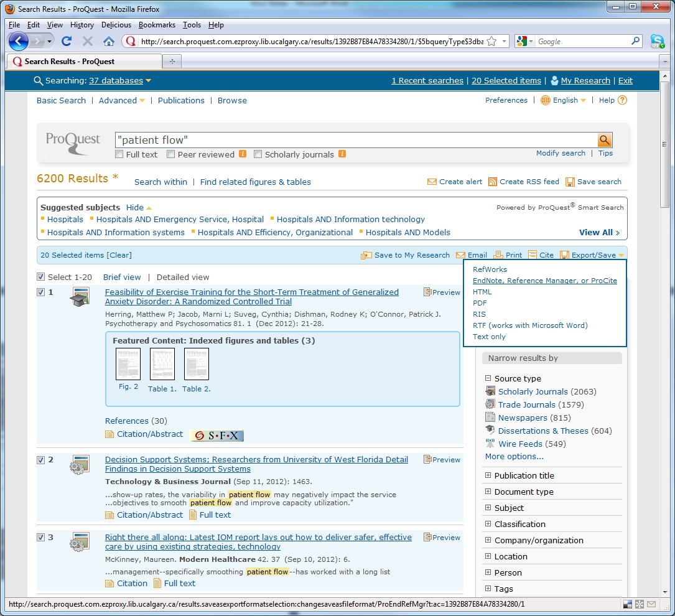Click the SFX link resolver icon
This screenshot has height=616, width=675.
coord(216,436)
